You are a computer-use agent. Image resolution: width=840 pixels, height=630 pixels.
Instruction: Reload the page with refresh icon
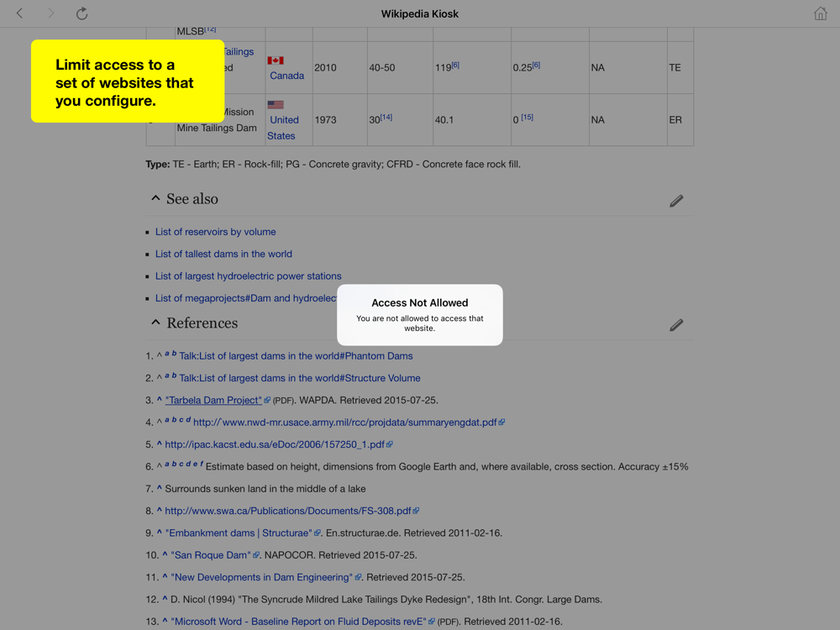(x=81, y=13)
